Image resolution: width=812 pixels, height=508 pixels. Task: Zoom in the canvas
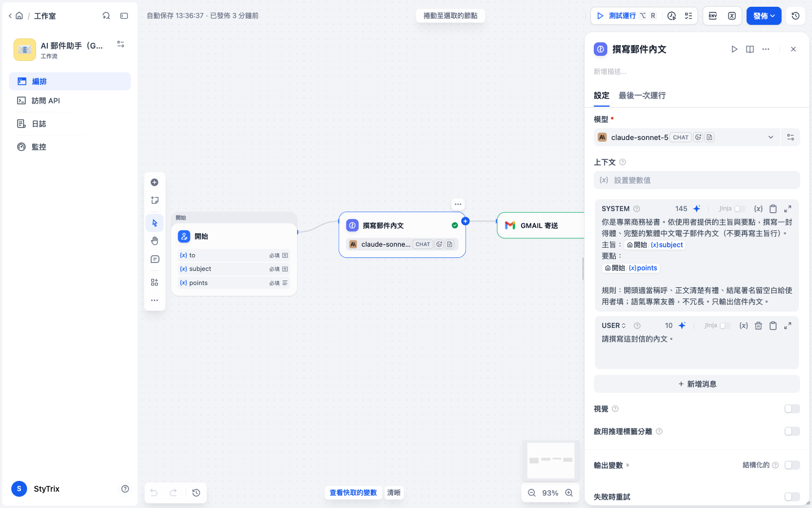[569, 493]
